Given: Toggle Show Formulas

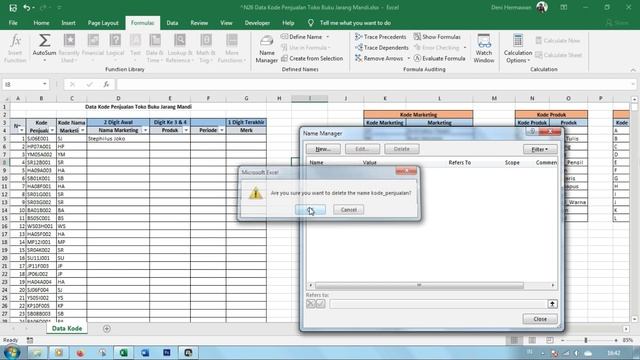Looking at the screenshot, I should (x=437, y=37).
